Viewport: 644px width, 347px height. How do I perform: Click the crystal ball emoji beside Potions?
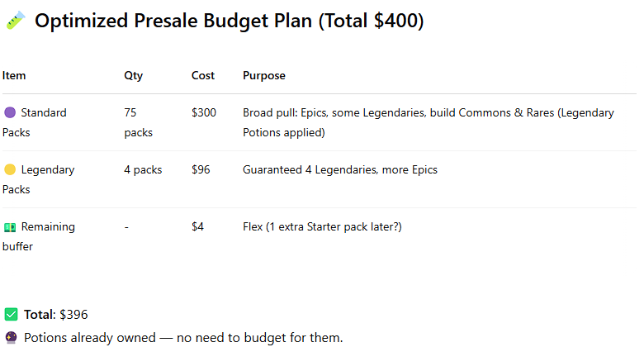pos(11,338)
